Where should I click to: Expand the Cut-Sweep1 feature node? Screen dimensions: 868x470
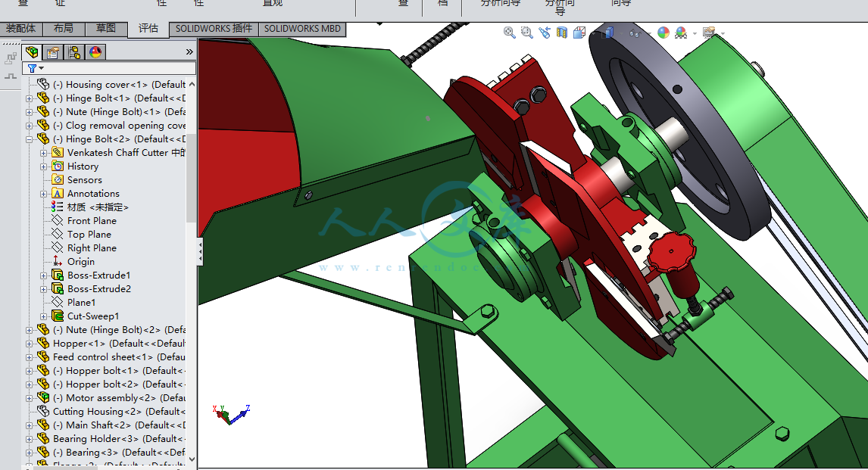pyautogui.click(x=44, y=316)
